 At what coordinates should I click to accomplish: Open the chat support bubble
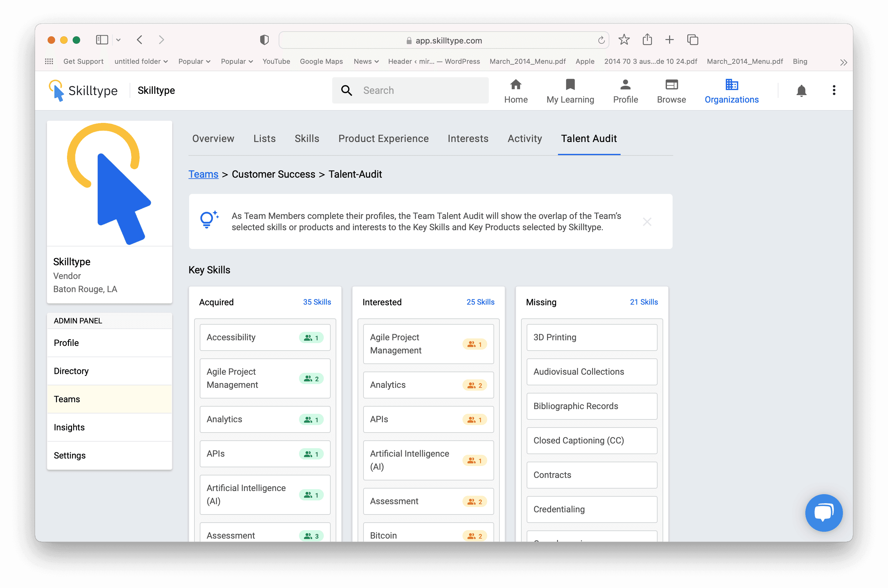[x=823, y=512]
